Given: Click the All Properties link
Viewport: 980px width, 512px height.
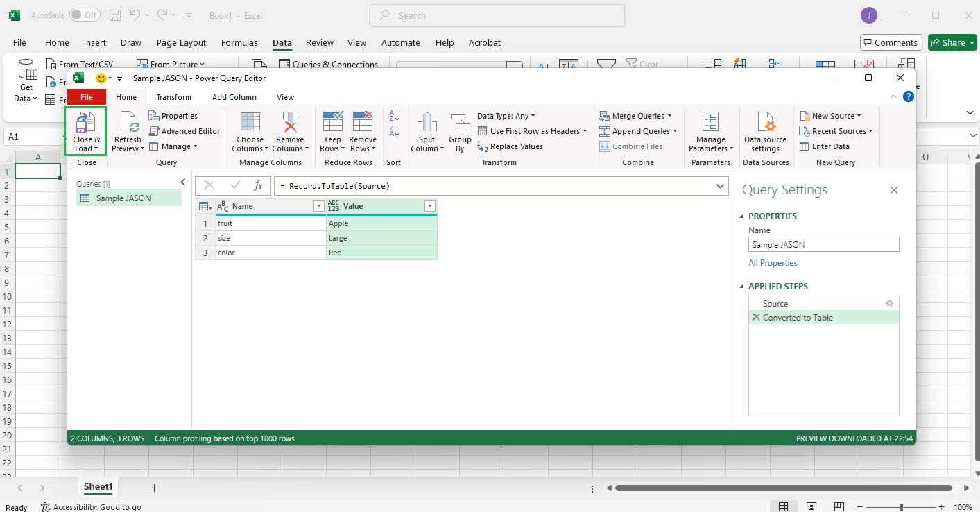Looking at the screenshot, I should point(773,263).
